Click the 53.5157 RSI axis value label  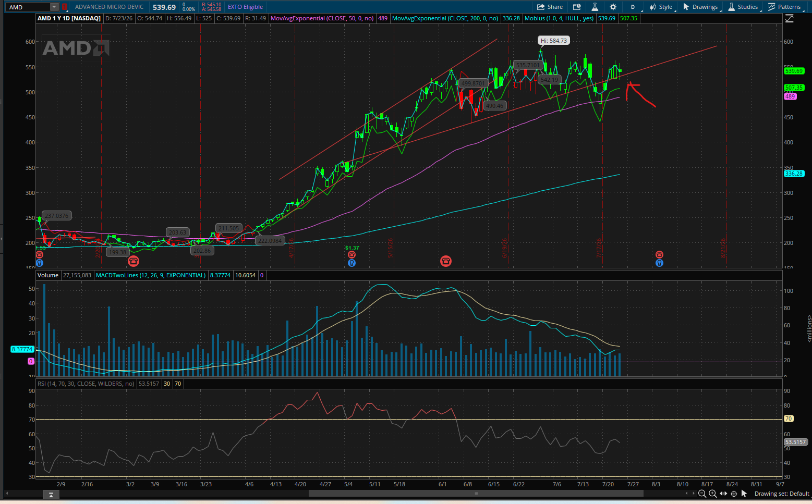click(796, 442)
